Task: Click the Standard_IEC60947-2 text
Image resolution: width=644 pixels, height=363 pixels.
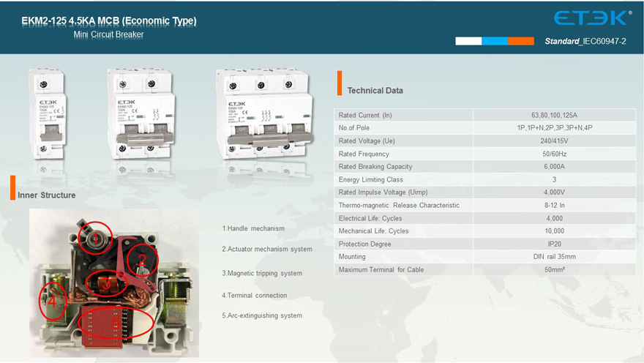Action: 585,41
